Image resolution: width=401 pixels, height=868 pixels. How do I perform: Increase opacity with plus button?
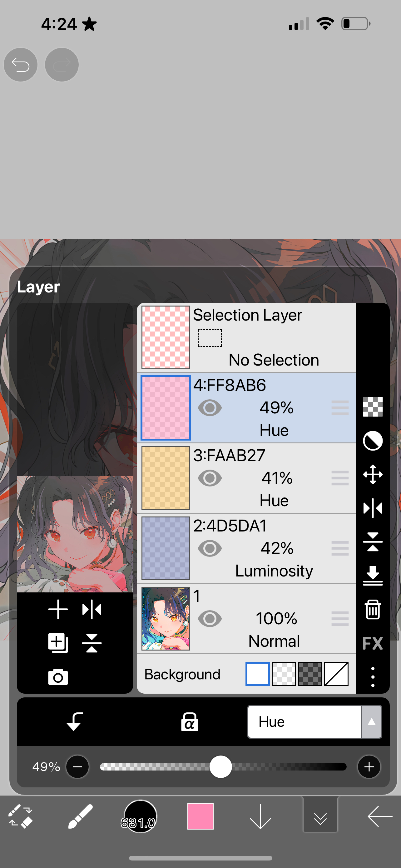369,767
